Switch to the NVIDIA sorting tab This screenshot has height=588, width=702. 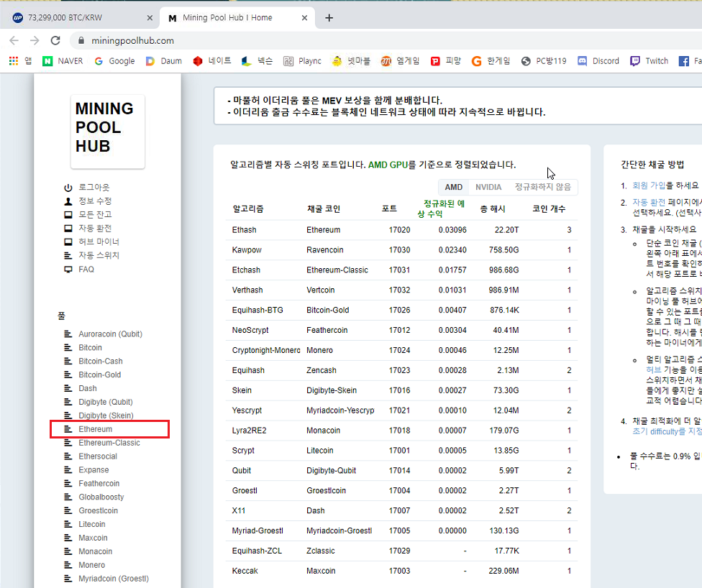point(488,187)
